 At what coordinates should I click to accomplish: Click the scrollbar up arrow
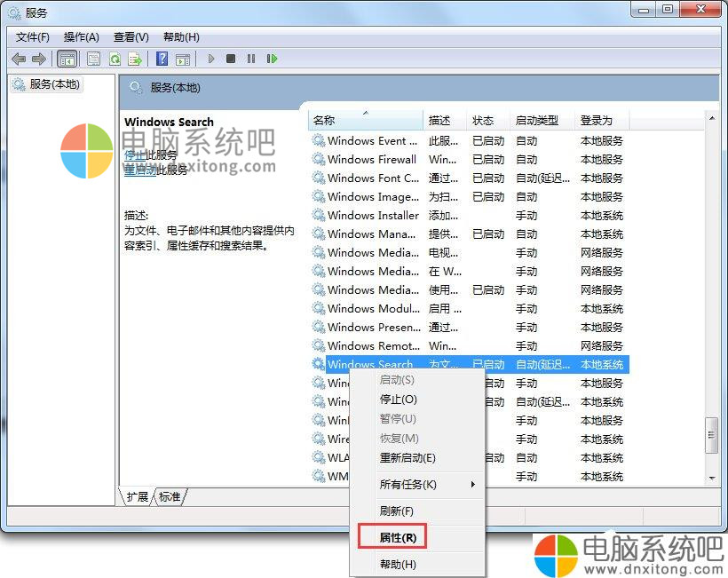[x=711, y=118]
